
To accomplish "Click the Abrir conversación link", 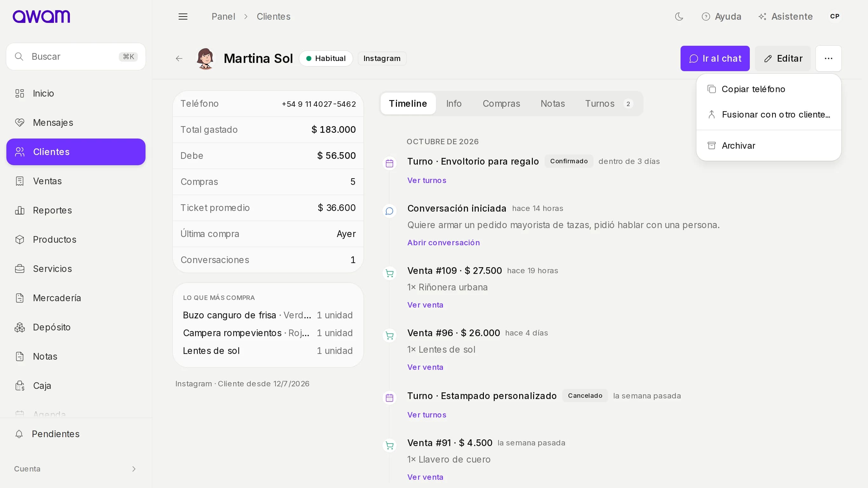I will [x=444, y=243].
